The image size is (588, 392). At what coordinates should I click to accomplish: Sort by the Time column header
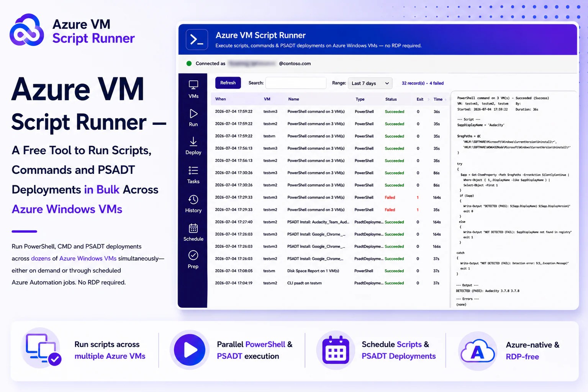pyautogui.click(x=438, y=99)
